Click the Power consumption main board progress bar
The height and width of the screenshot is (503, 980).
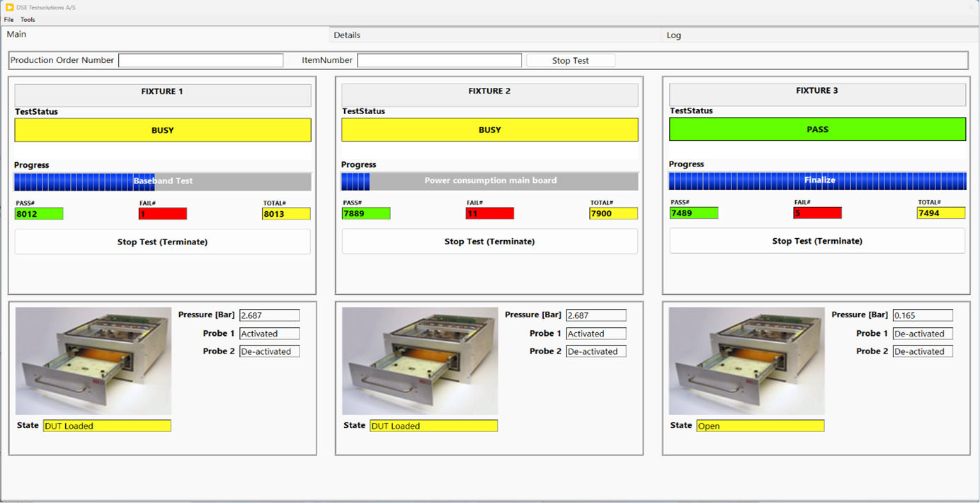(x=490, y=181)
